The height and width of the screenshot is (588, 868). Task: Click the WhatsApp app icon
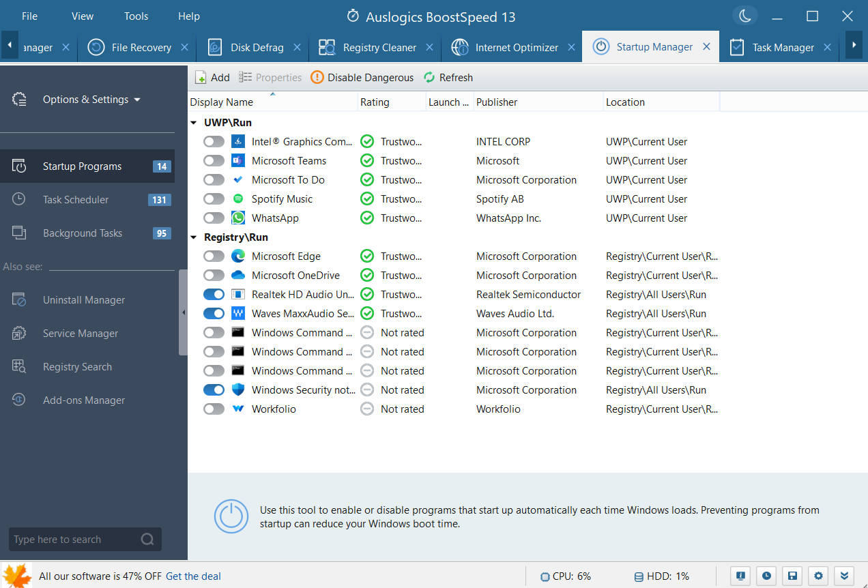click(238, 218)
